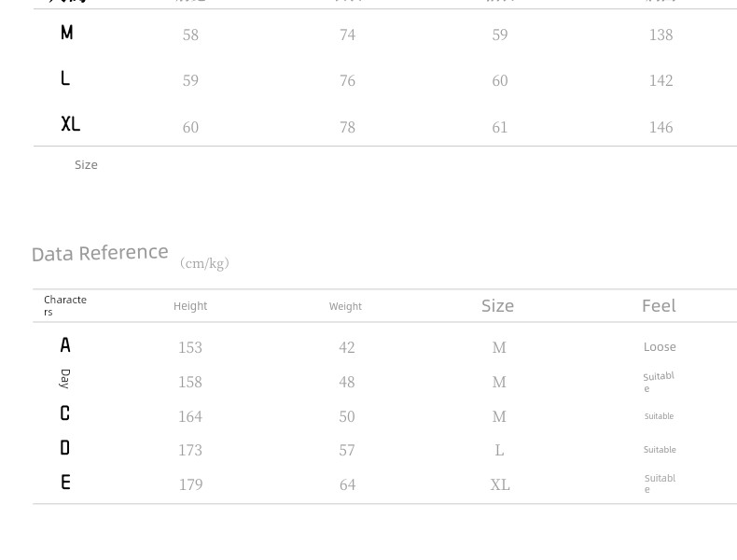Select the height value 164
The width and height of the screenshot is (737, 560).
coord(190,416)
